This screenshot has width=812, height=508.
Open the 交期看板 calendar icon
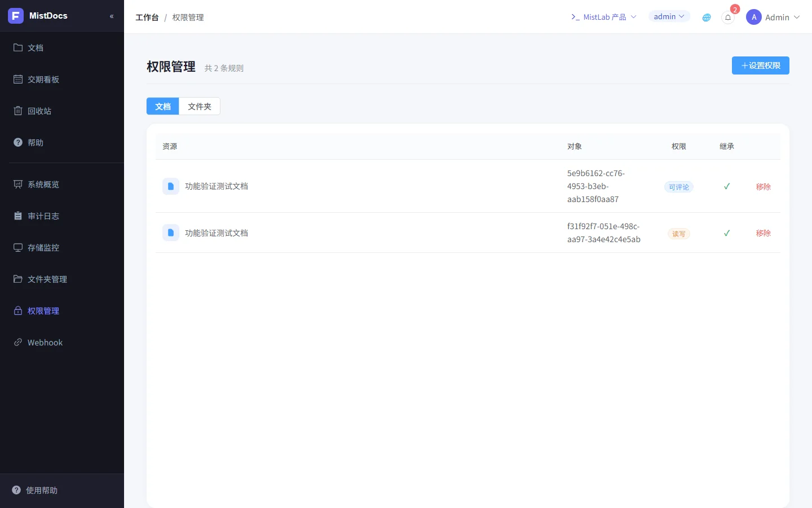(18, 79)
